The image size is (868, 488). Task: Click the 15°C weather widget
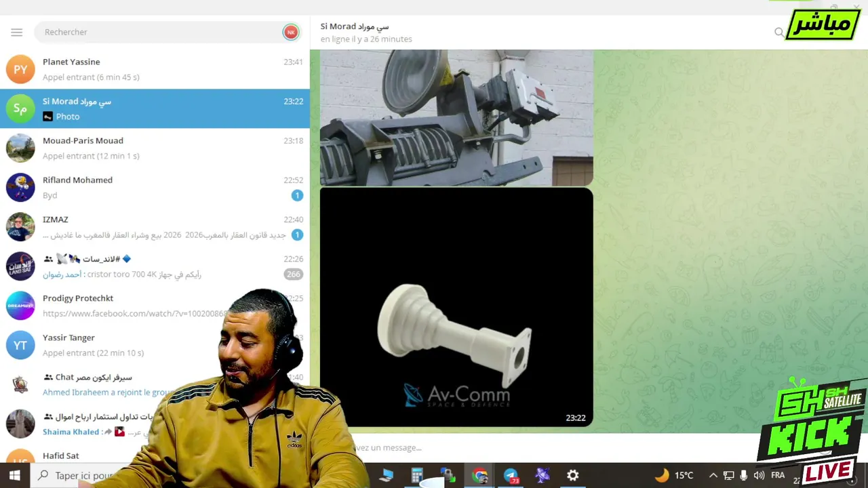[x=675, y=475]
